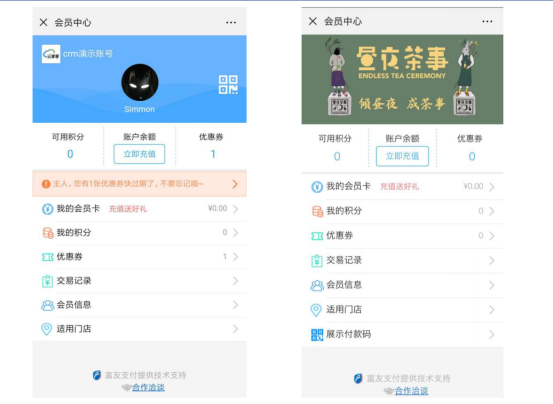
Task: Expand 我的会员卡 chevron in left screen
Action: 236,209
